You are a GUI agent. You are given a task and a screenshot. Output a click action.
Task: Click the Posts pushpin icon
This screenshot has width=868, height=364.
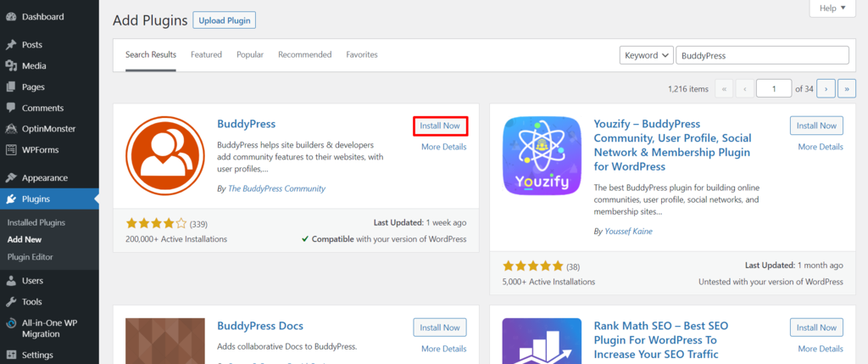(x=10, y=45)
